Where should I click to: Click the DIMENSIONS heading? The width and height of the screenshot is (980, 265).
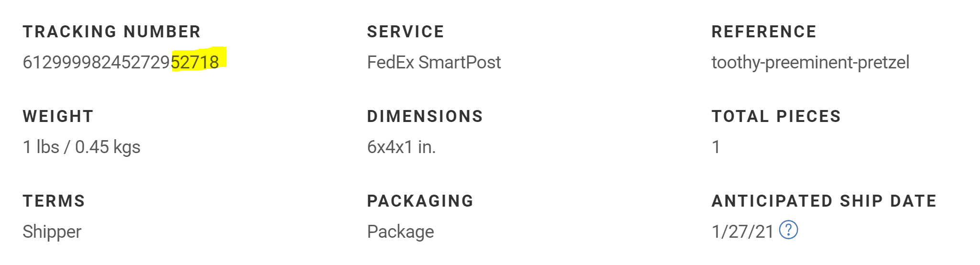(x=425, y=116)
